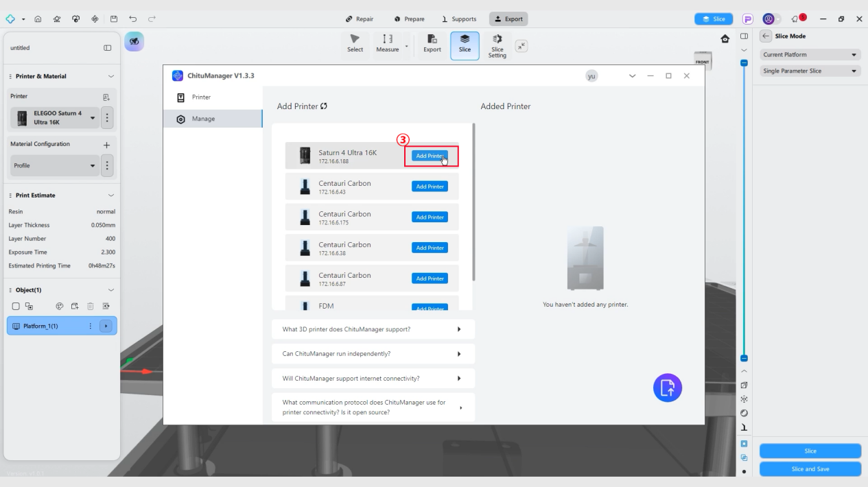Click the Chitubox logo icon in top-left
The image size is (868, 487).
10,19
